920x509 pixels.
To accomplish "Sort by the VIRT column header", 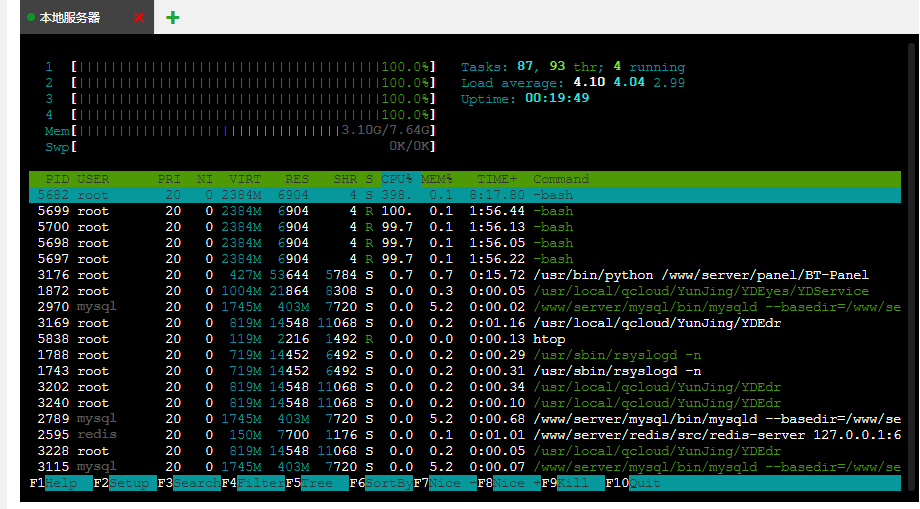I will click(245, 179).
